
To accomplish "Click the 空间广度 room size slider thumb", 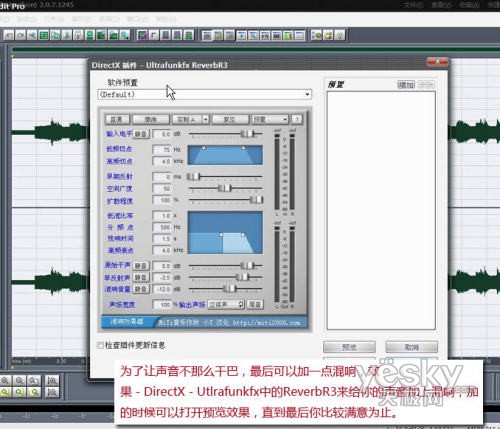I will [x=225, y=188].
